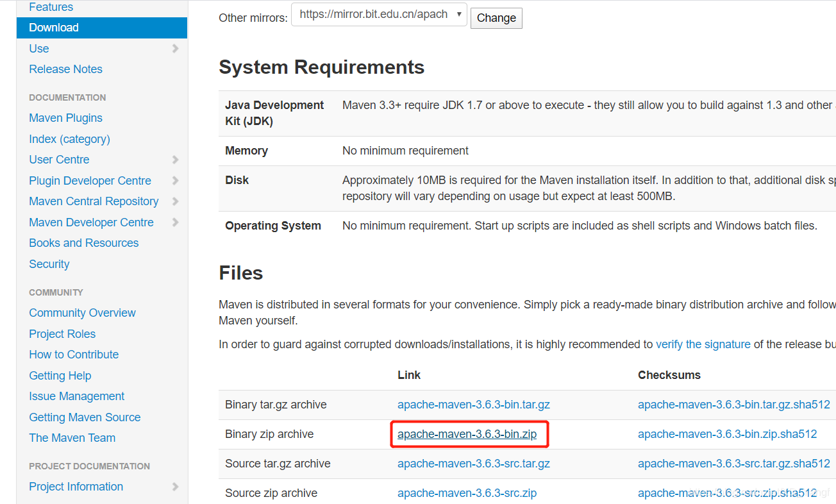Select the Java Development Kit (JDK) cell
Viewport: 836px width, 504px height.
coord(274,113)
